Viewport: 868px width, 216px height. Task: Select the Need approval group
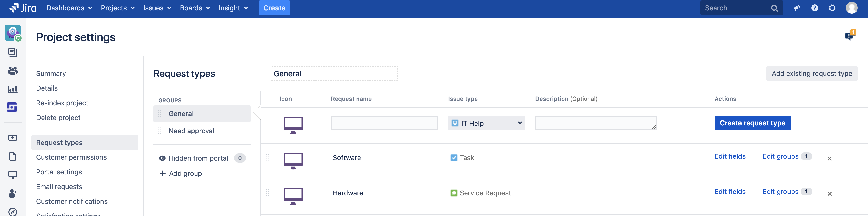coord(202,131)
